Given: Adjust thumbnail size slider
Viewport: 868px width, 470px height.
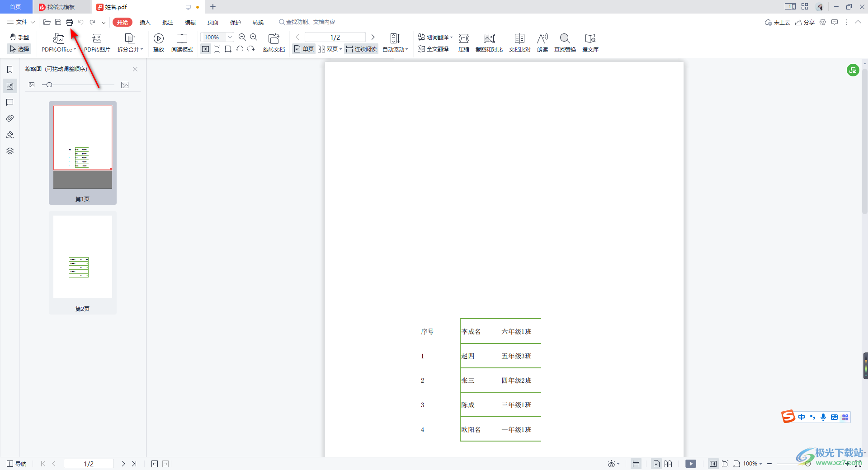Looking at the screenshot, I should click(x=49, y=85).
